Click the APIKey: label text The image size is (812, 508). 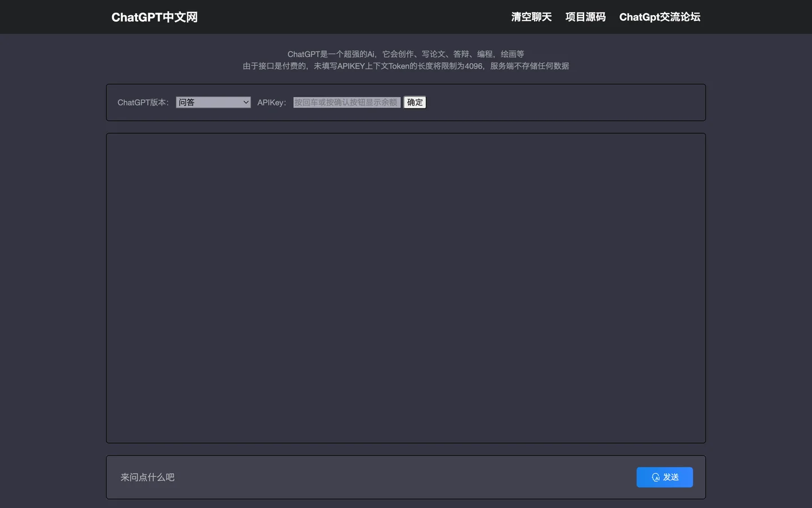[272, 103]
